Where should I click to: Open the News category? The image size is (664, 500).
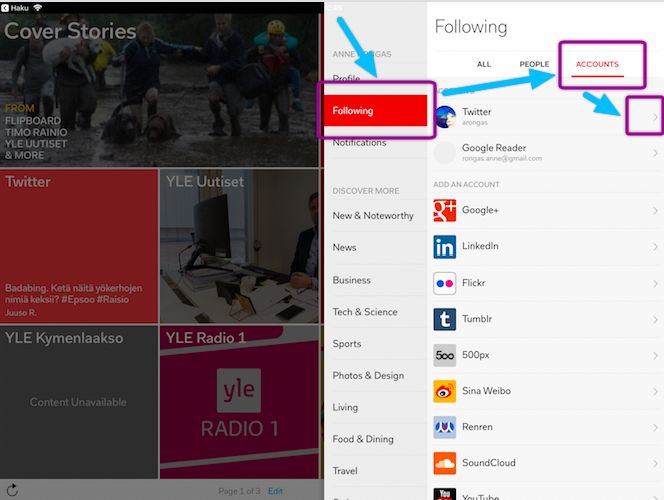tap(344, 247)
